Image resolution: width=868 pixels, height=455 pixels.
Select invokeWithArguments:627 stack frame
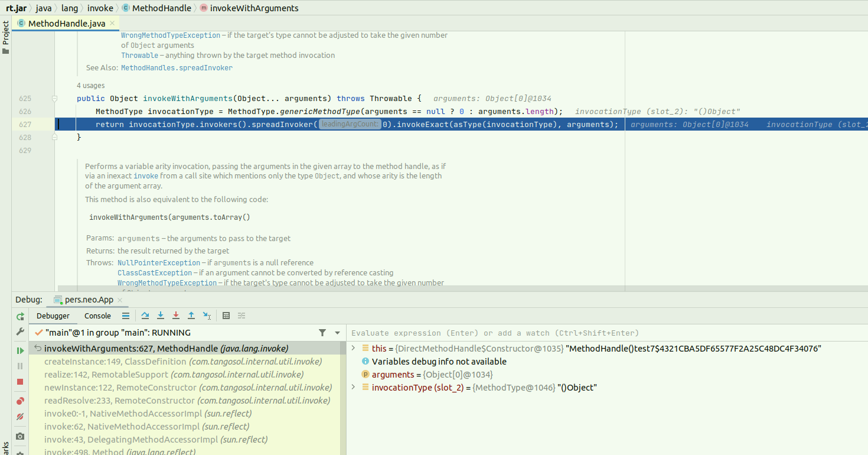click(185, 349)
